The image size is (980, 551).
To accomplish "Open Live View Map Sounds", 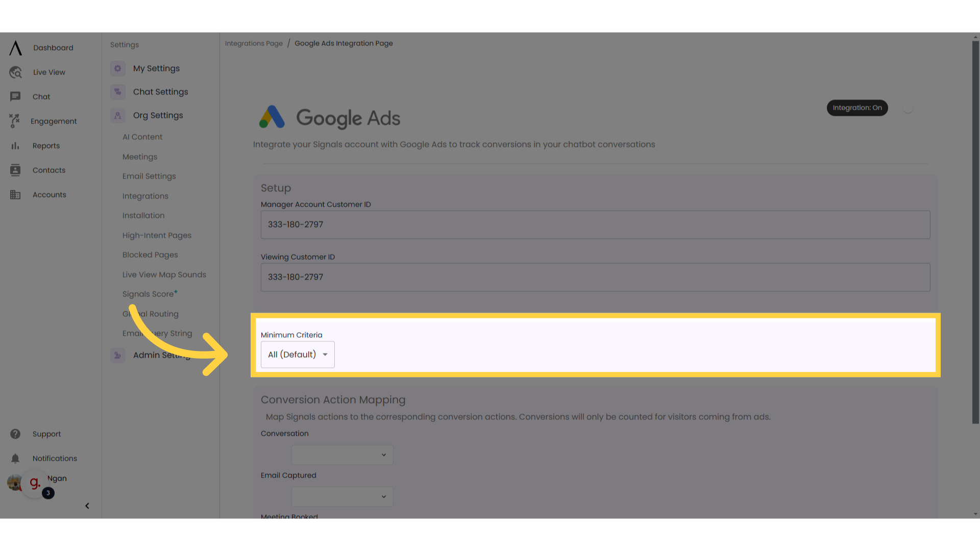I will tap(164, 274).
